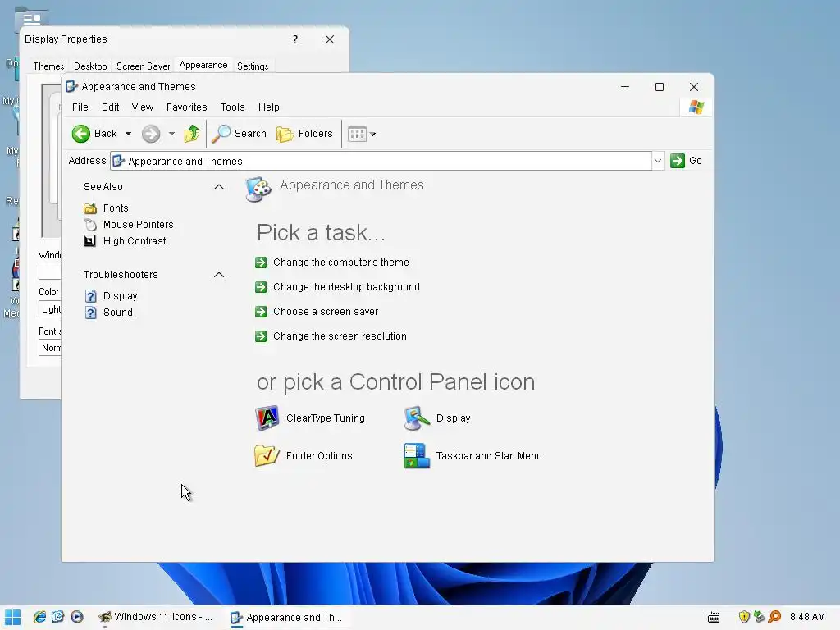Click the 8:48 AM clock
Image resolution: width=840 pixels, height=630 pixels.
point(807,617)
